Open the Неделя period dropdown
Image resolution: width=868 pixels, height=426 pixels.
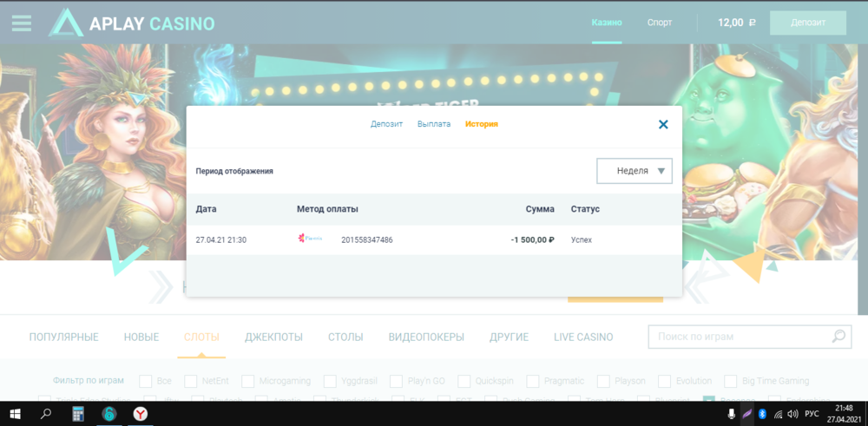tap(635, 171)
